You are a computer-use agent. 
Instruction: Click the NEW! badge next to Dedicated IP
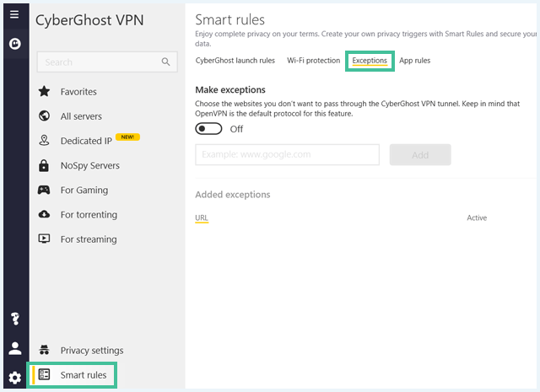click(127, 137)
